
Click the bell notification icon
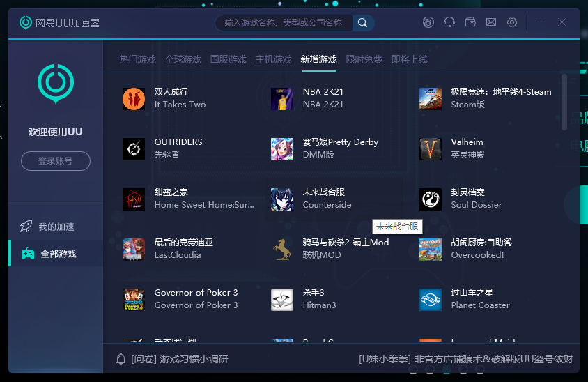pyautogui.click(x=121, y=359)
